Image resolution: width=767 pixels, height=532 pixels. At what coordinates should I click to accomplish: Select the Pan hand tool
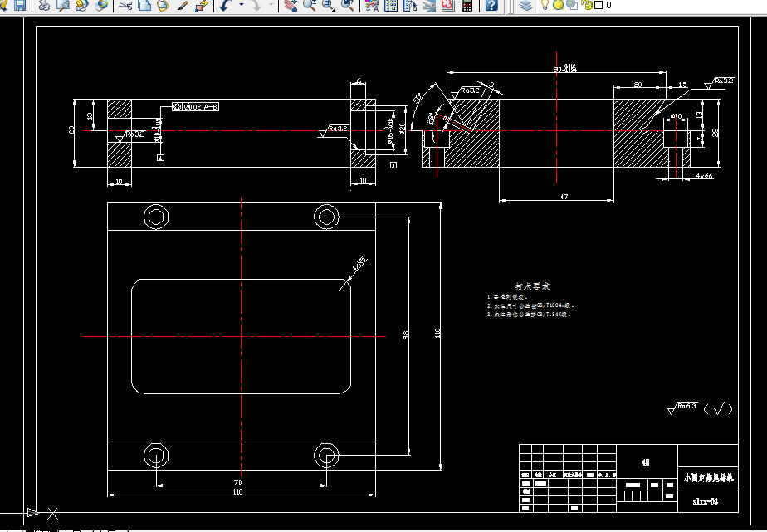[291, 5]
